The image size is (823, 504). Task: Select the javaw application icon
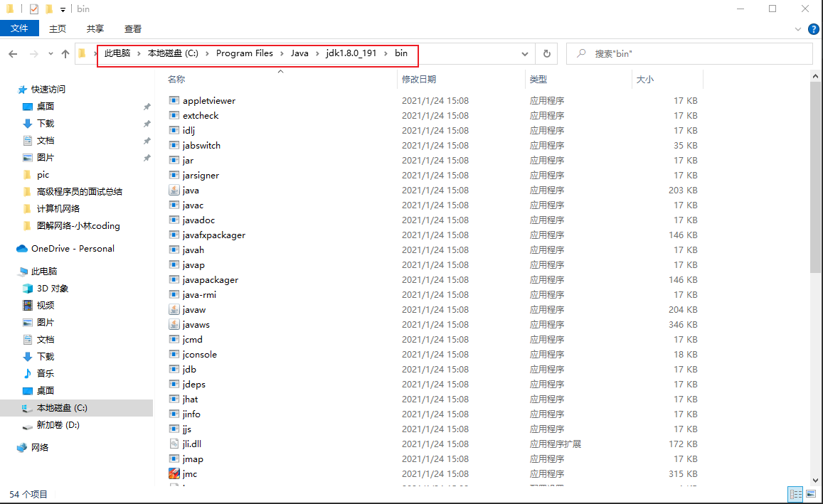coord(174,309)
